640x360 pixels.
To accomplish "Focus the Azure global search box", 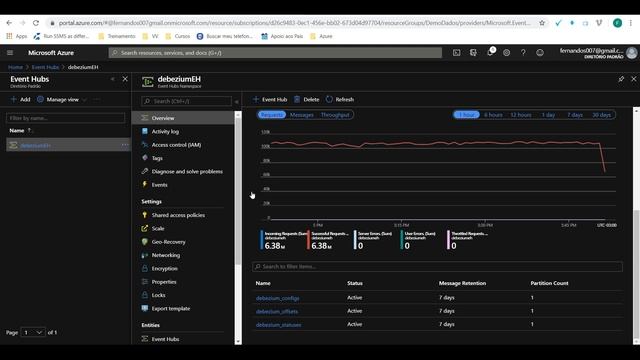I will 276,53.
